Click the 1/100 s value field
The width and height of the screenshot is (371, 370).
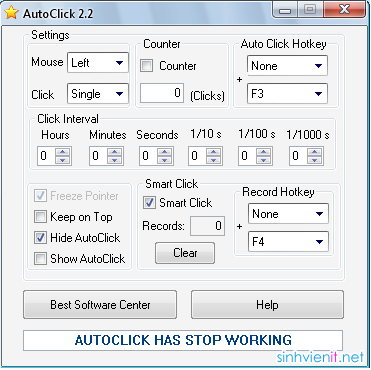click(x=248, y=156)
